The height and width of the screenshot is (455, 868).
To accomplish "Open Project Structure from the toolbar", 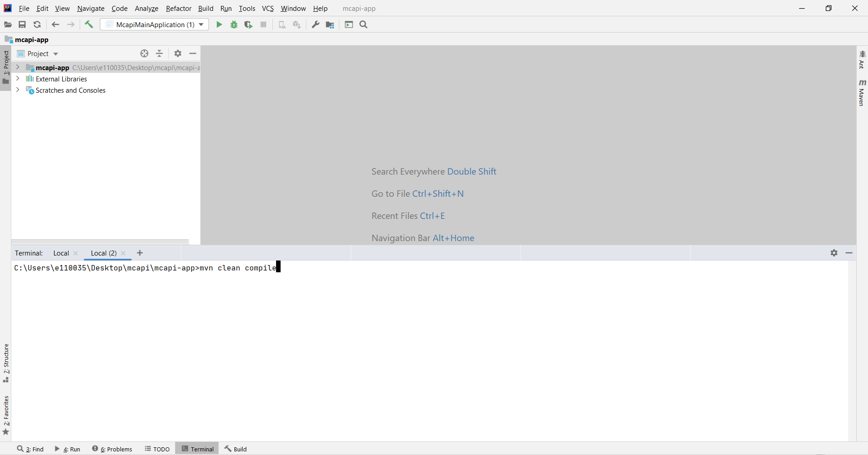I will [330, 25].
